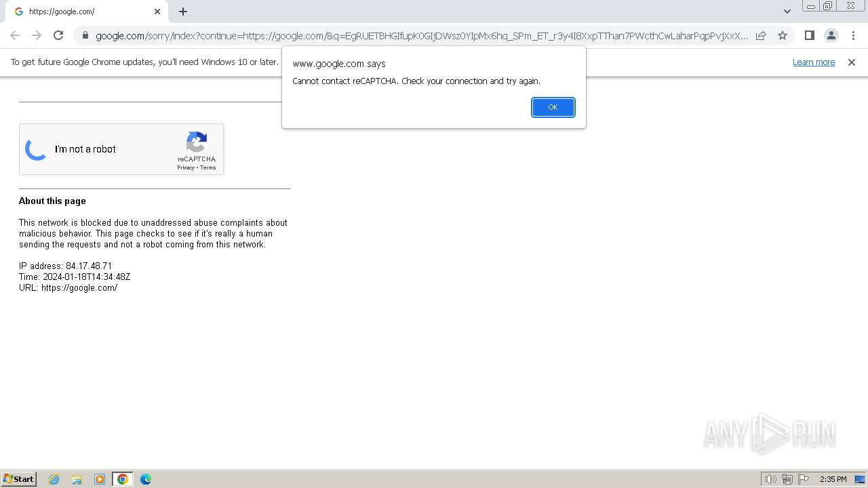
Task: Click OK in the reCAPTCHA alert dialog
Action: pyautogui.click(x=553, y=107)
